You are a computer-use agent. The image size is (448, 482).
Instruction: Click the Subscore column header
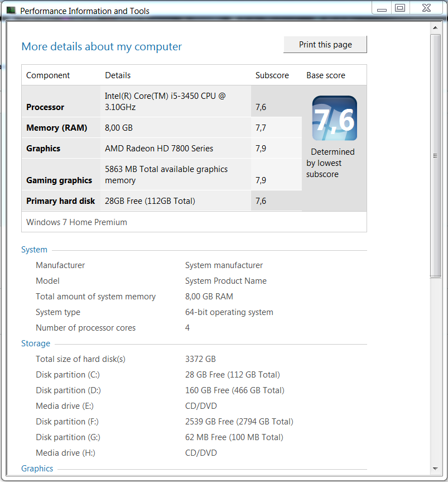[x=272, y=75]
